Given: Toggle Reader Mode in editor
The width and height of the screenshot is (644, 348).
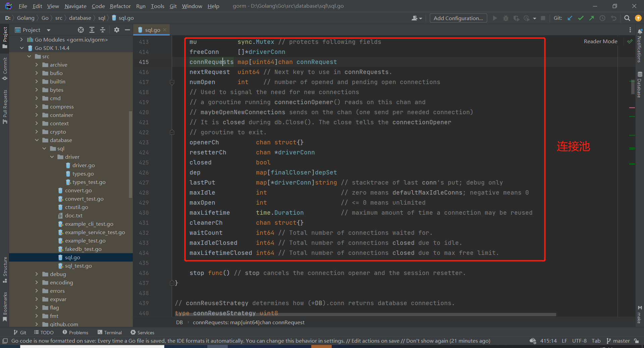Looking at the screenshot, I should 600,41.
